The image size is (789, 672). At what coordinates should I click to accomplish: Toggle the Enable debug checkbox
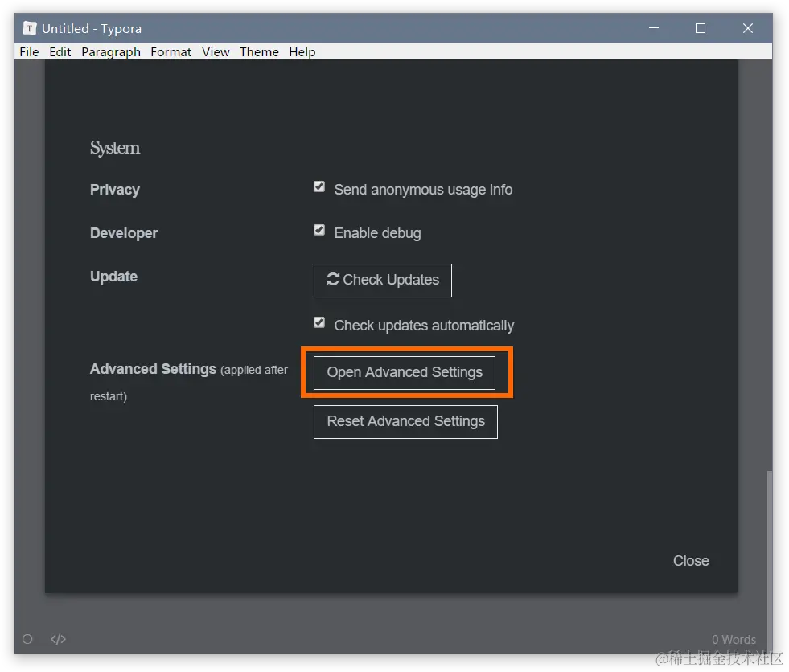319,231
